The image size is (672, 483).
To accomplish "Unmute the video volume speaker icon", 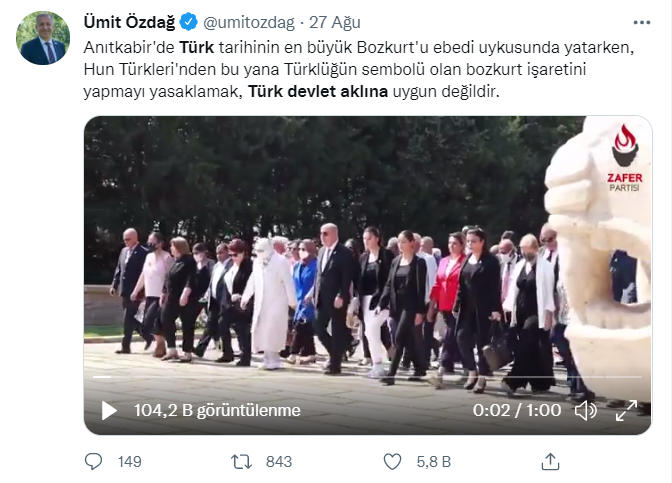I will click(585, 411).
